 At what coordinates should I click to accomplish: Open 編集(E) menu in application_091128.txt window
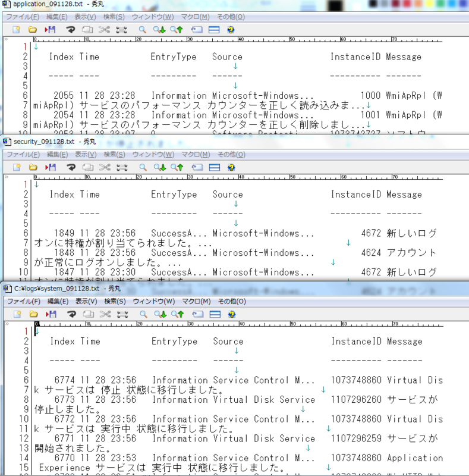point(56,17)
